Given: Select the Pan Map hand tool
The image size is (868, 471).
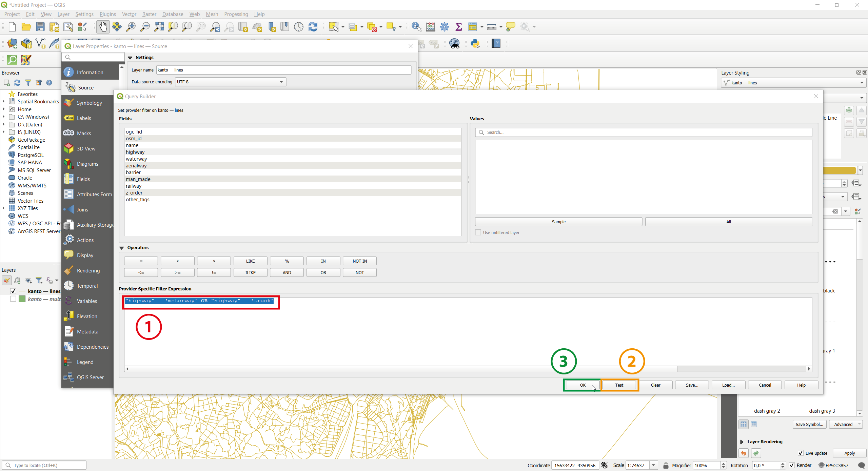Looking at the screenshot, I should pyautogui.click(x=103, y=27).
